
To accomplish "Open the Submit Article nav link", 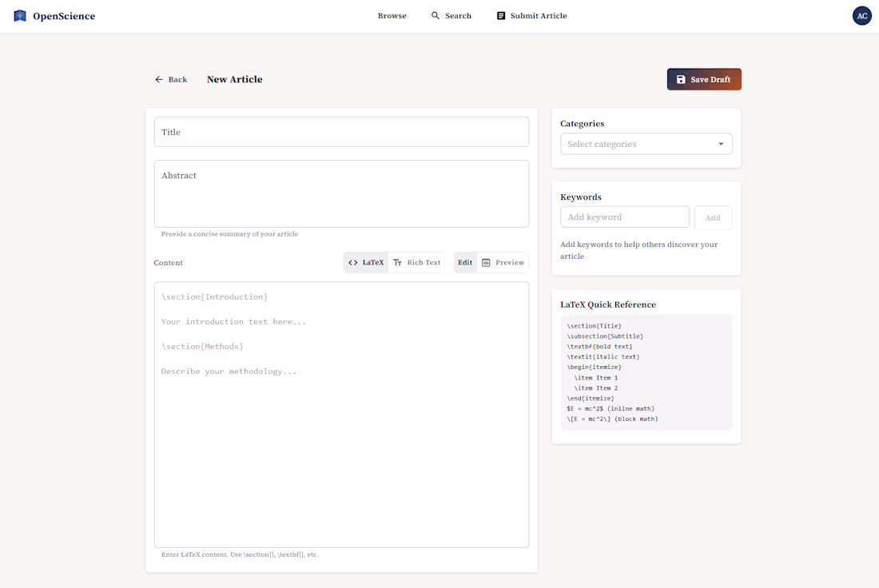I will 531,16.
